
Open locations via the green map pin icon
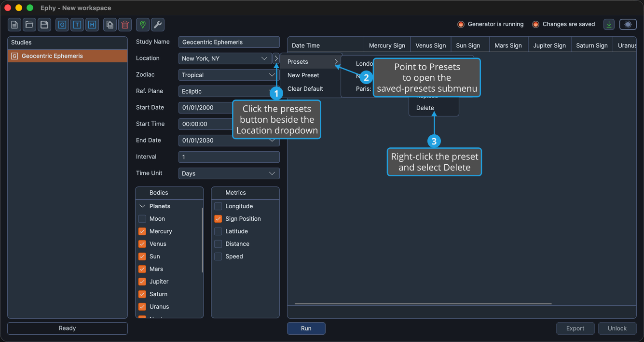click(x=143, y=25)
